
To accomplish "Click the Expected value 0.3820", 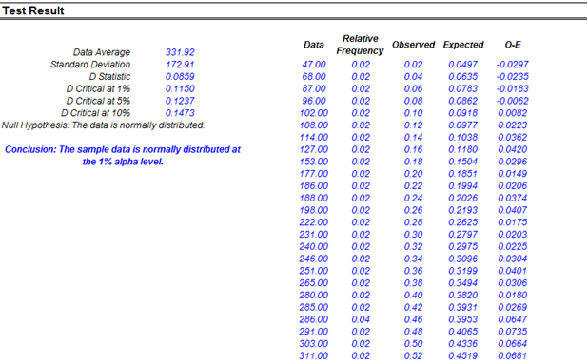I will pos(463,295).
